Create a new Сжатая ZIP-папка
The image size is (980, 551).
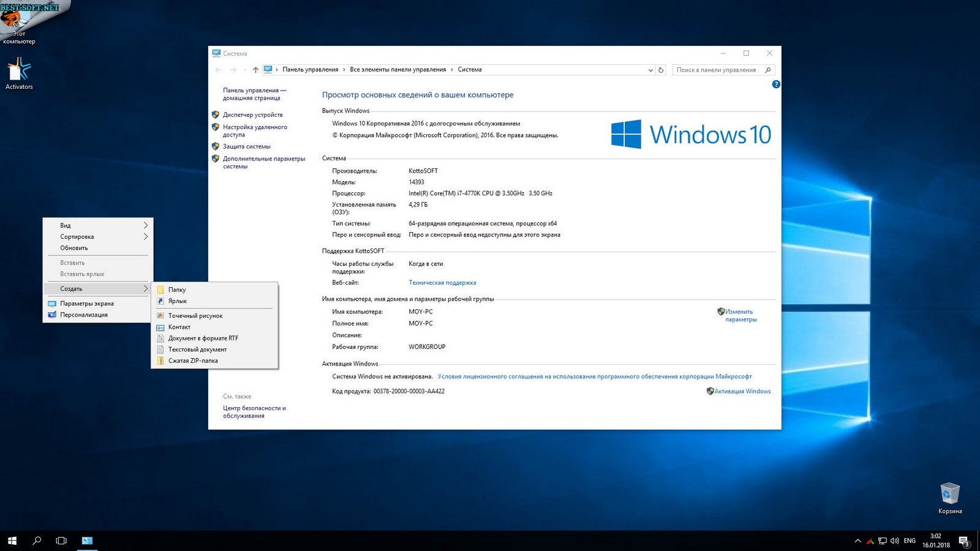tap(214, 361)
